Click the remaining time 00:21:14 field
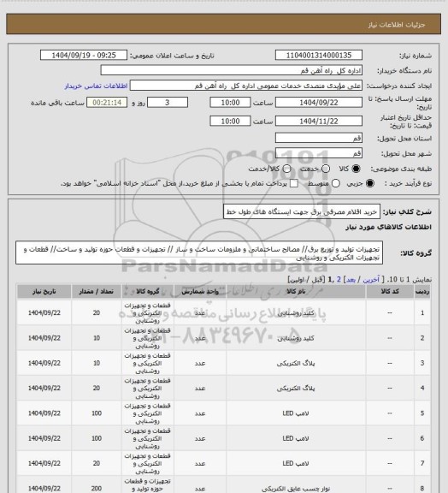This screenshot has height=493, width=448. click(107, 103)
